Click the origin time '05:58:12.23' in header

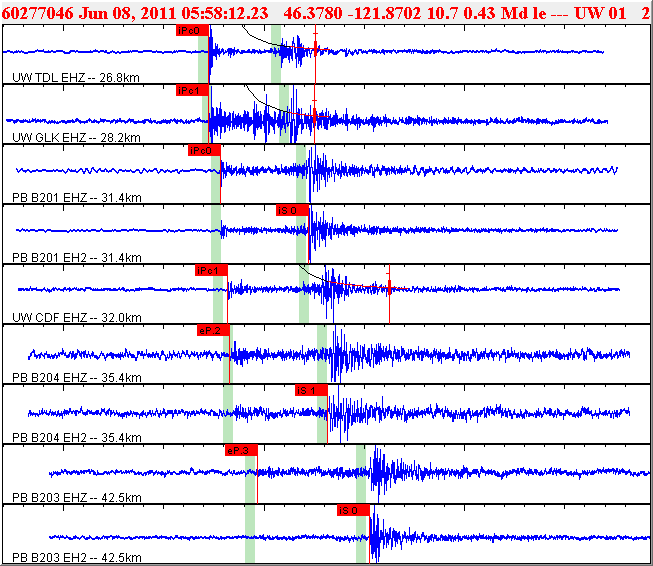(225, 13)
